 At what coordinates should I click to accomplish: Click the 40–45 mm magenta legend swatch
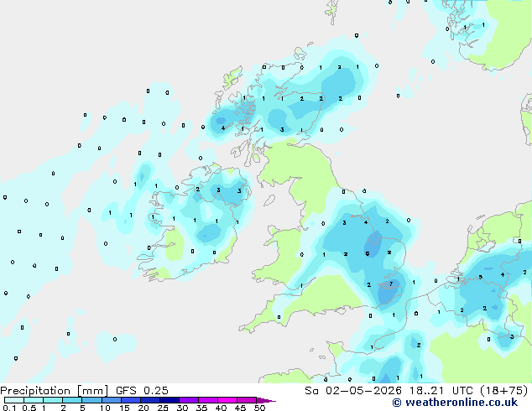point(227,400)
